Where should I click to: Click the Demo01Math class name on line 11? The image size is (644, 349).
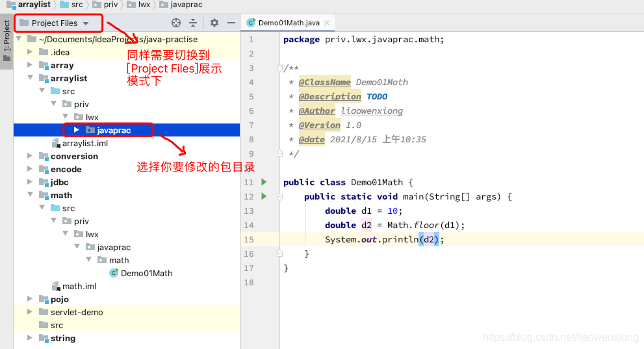click(x=377, y=183)
